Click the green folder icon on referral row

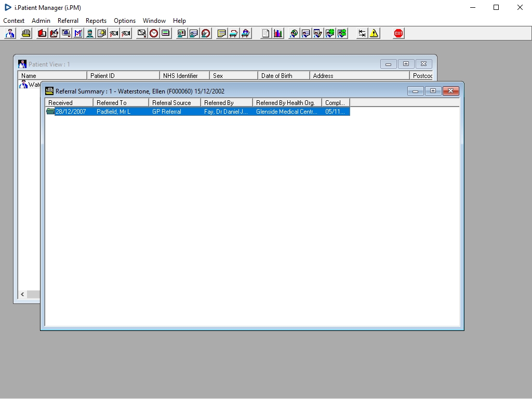click(50, 111)
